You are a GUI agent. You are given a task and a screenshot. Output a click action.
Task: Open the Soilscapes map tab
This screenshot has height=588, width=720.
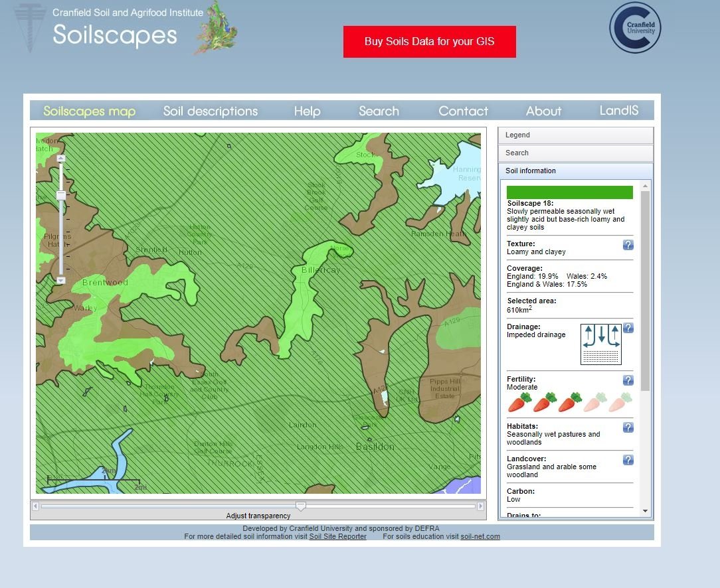tap(90, 111)
